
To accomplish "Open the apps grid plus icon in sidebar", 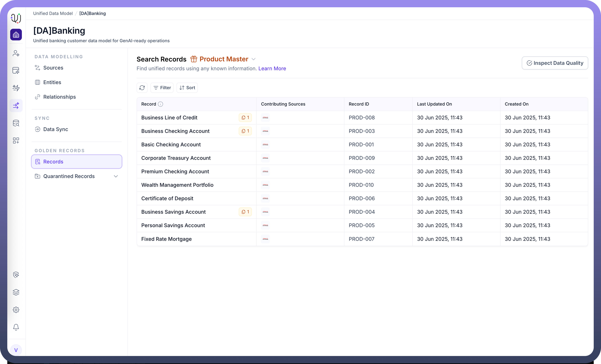I will 16,141.
